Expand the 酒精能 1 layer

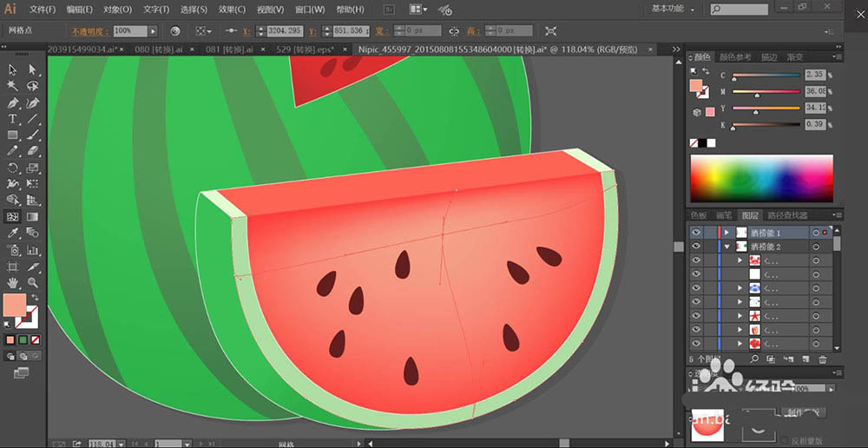point(727,233)
